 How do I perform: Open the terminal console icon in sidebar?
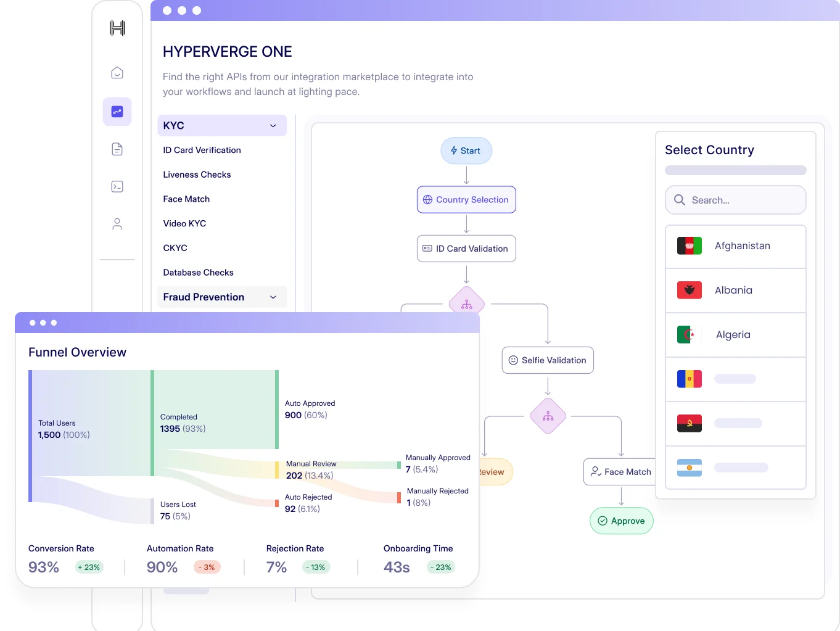point(117,186)
